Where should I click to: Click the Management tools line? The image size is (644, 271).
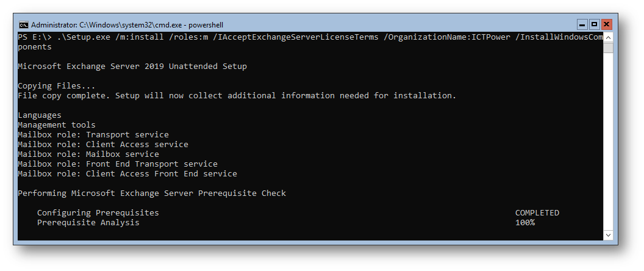point(57,125)
